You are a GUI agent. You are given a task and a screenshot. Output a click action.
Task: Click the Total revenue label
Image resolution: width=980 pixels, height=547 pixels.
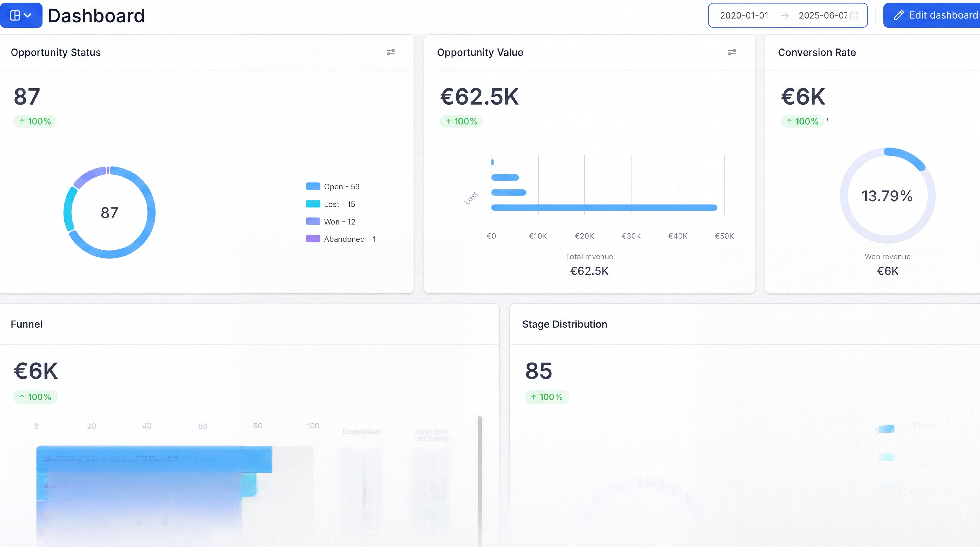[589, 257]
